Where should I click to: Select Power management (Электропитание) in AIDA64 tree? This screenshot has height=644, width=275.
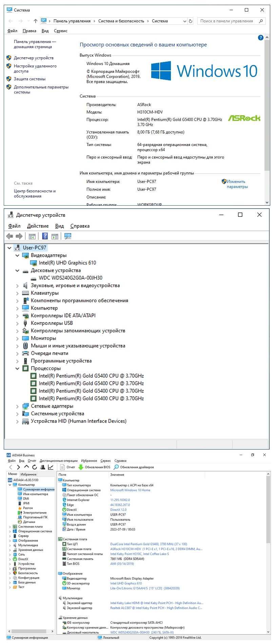(32, 513)
